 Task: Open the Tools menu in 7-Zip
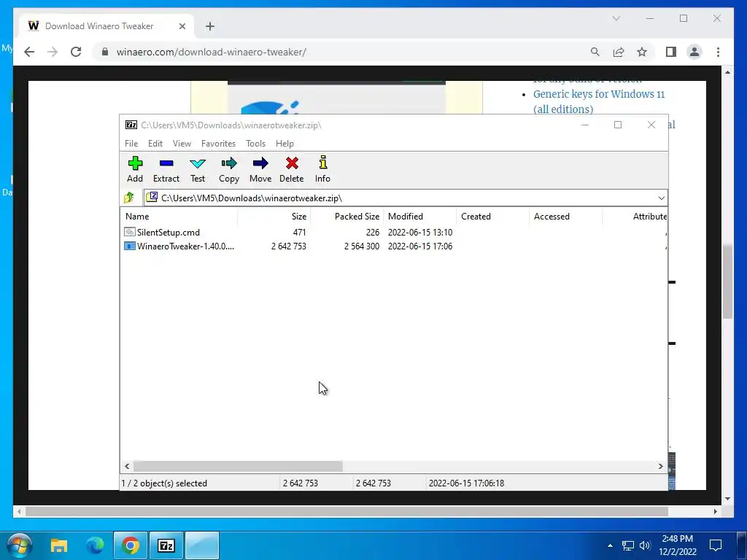click(256, 144)
